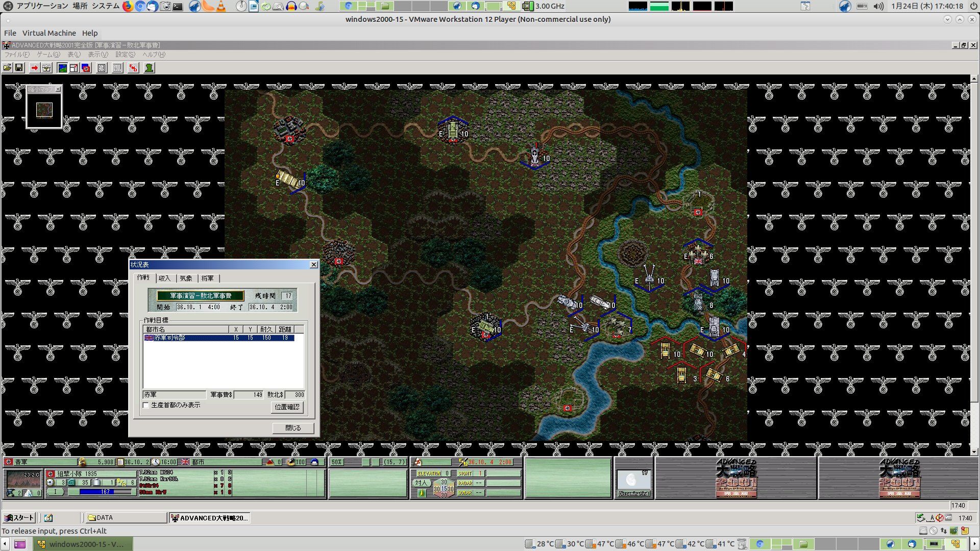Click the ALL toolbar icon
980x551 pixels.
click(117, 68)
